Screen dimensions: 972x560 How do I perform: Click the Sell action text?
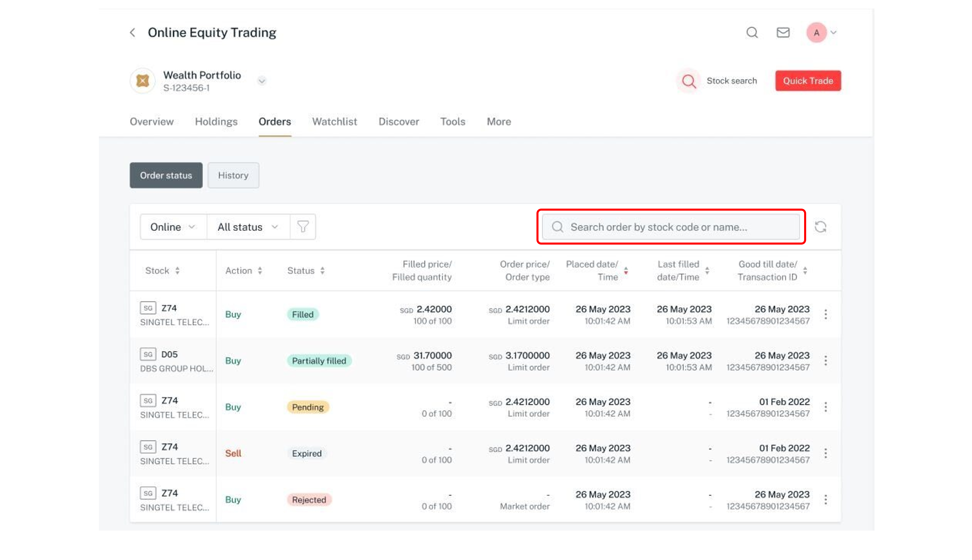(x=233, y=453)
